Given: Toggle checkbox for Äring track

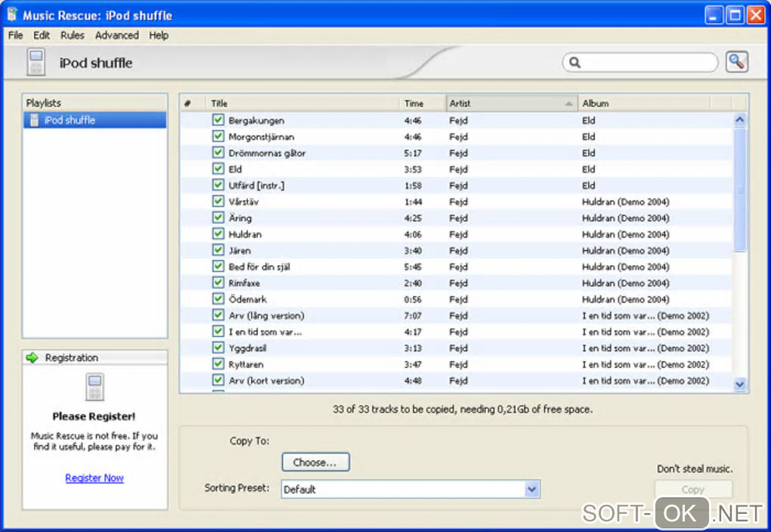Looking at the screenshot, I should (x=218, y=218).
